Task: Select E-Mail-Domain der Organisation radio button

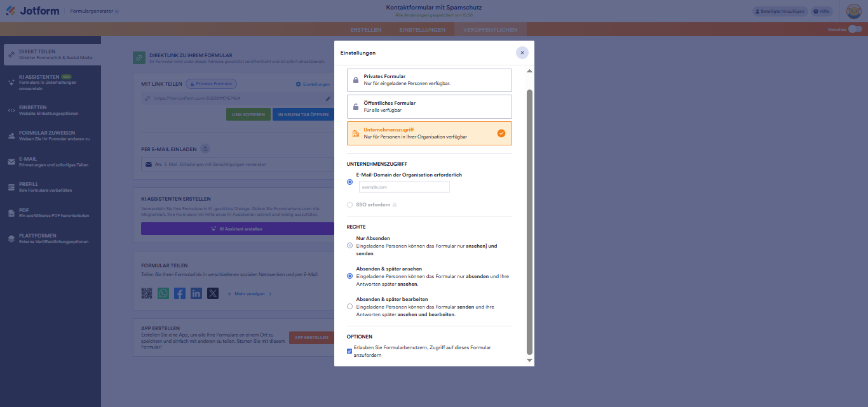Action: click(x=349, y=182)
